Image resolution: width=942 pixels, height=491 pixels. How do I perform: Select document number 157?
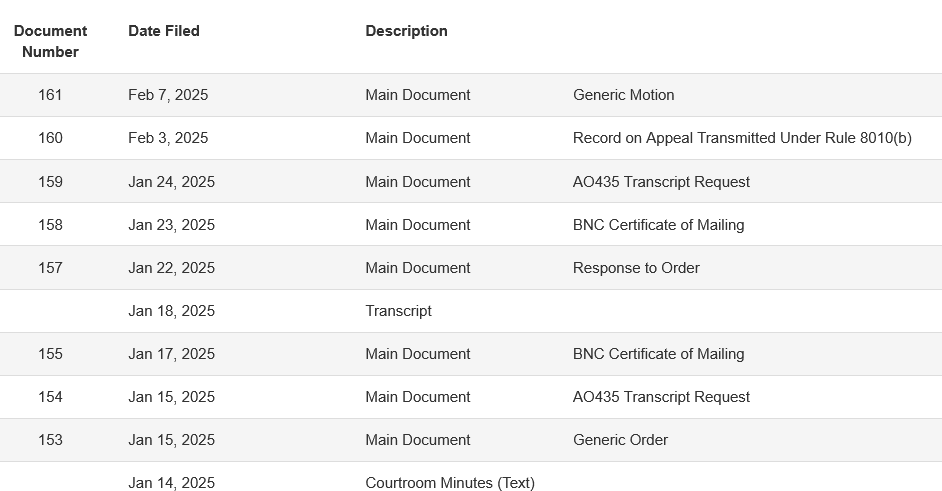pyautogui.click(x=50, y=268)
